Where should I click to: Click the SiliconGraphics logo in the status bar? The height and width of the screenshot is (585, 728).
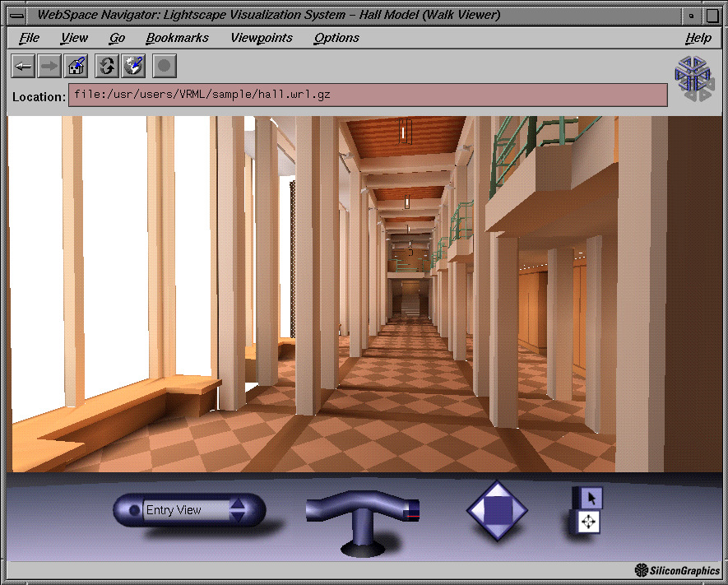click(677, 570)
